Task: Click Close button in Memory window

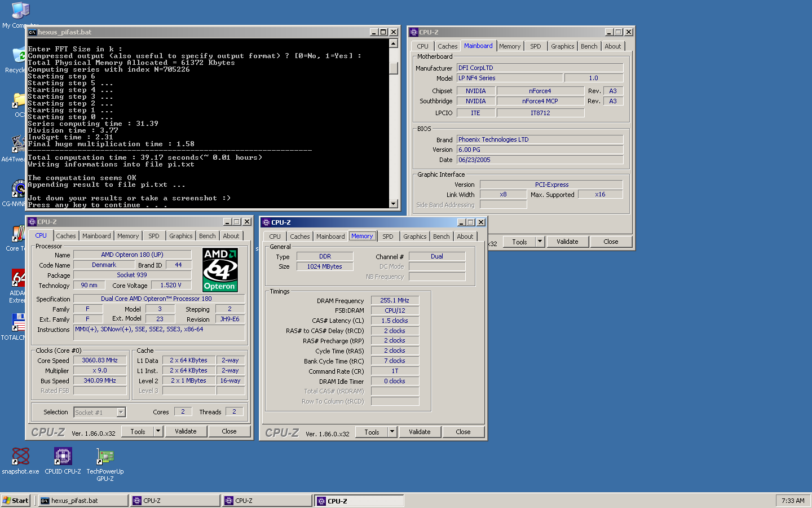Action: 463,432
